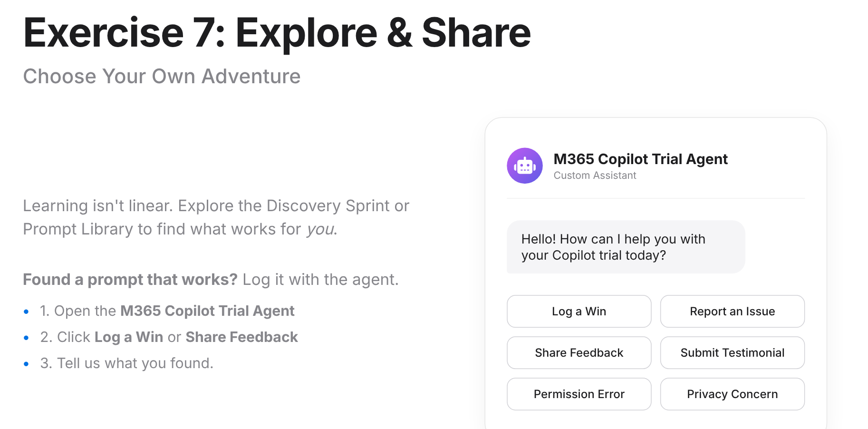Click bold M365 Copilot Trial Agent in step 1
Viewport: 868px width, 429px height.
pyautogui.click(x=207, y=311)
